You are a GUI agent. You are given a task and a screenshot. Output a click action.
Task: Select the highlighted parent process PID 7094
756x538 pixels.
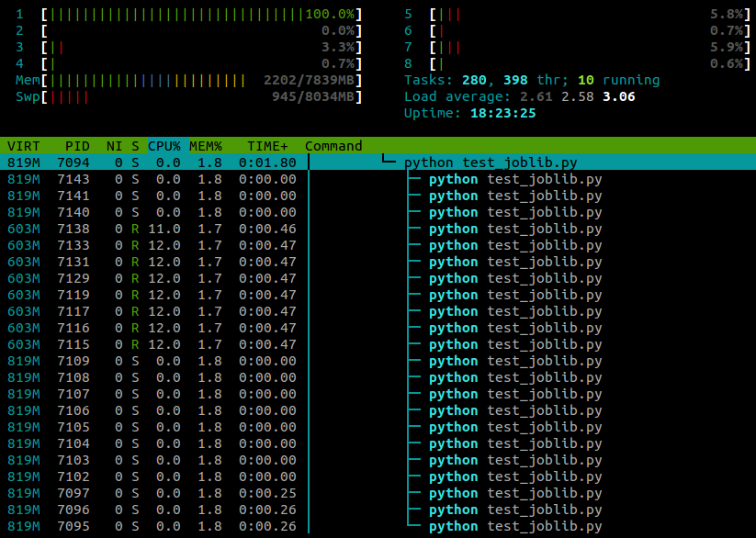pyautogui.click(x=378, y=163)
